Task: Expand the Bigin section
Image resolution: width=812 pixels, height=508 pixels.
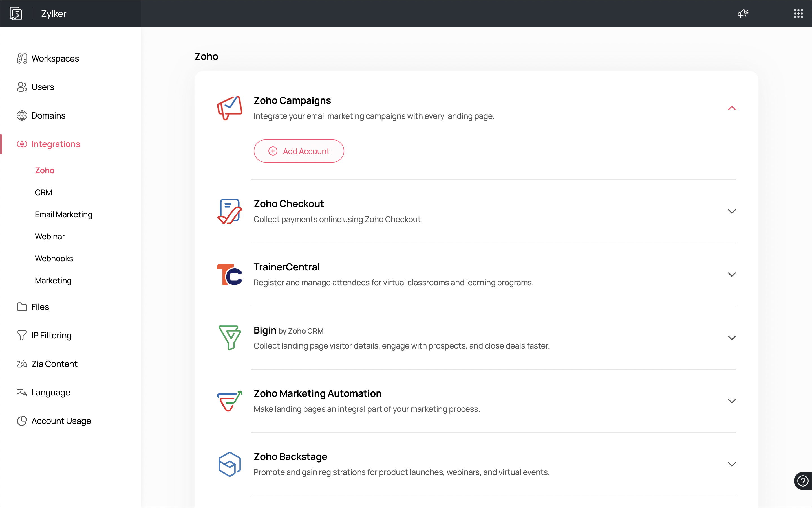Action: tap(732, 338)
